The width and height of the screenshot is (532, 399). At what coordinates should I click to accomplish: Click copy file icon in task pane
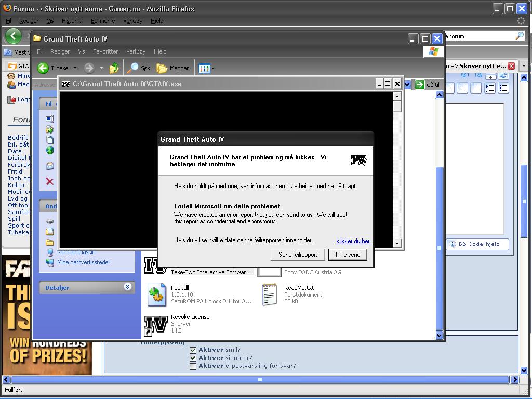[50, 140]
